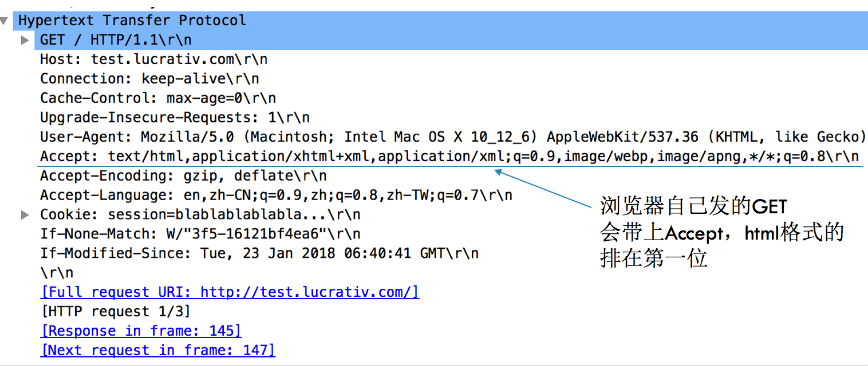Select the User-Agent Mozilla/5.0 line
Image resolution: width=868 pixels, height=366 pixels.
453,137
